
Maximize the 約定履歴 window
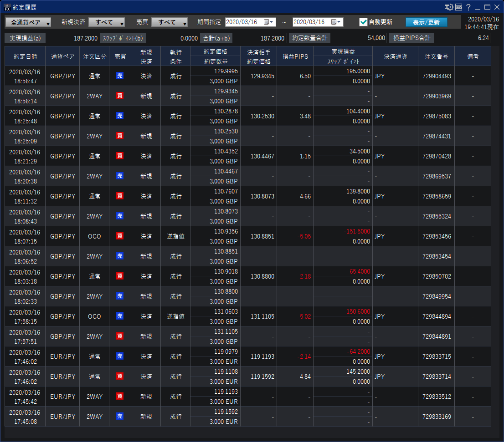pos(487,7)
